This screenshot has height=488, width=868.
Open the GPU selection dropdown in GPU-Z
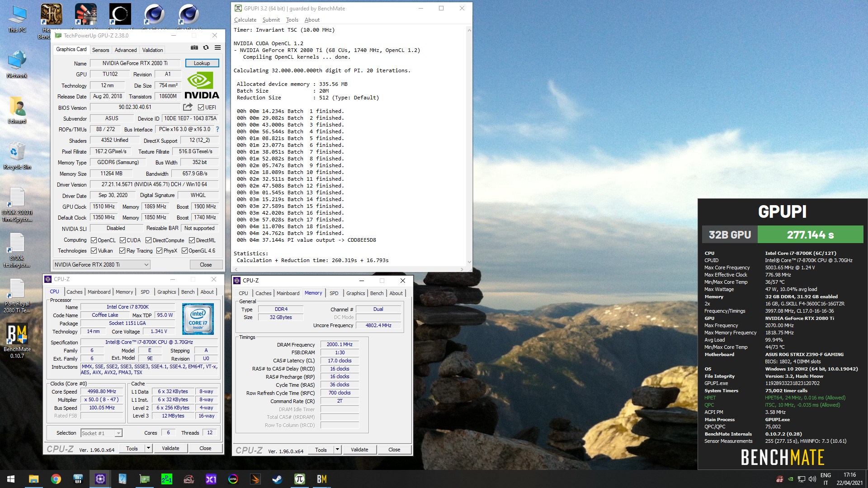101,265
